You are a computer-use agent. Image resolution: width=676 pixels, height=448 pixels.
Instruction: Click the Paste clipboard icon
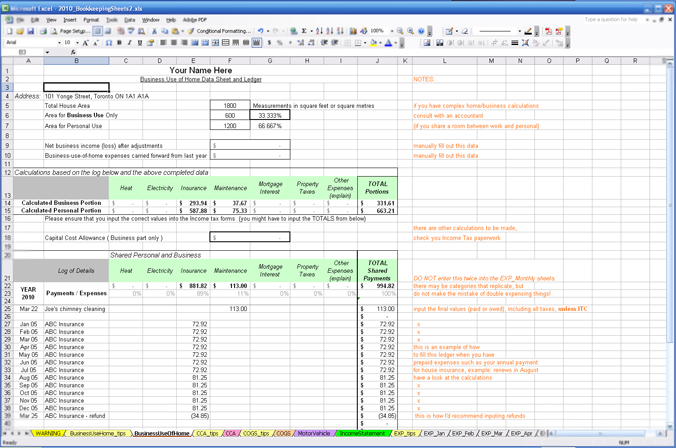tap(175, 31)
